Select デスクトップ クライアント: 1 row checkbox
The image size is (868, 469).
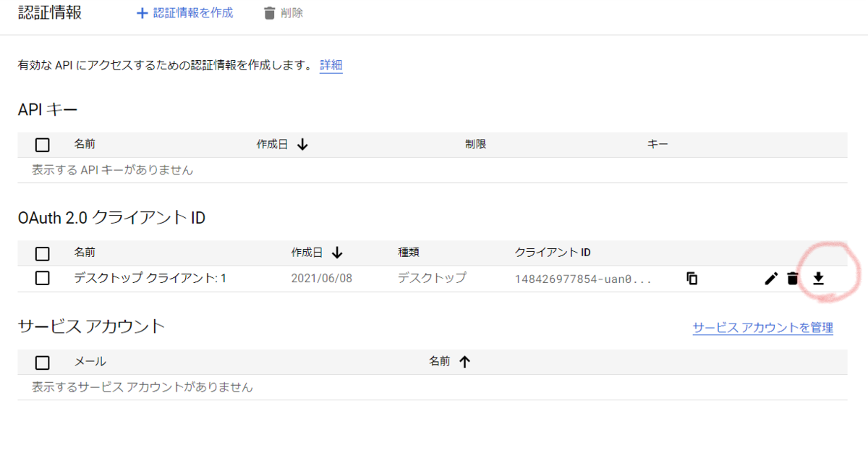pyautogui.click(x=42, y=278)
